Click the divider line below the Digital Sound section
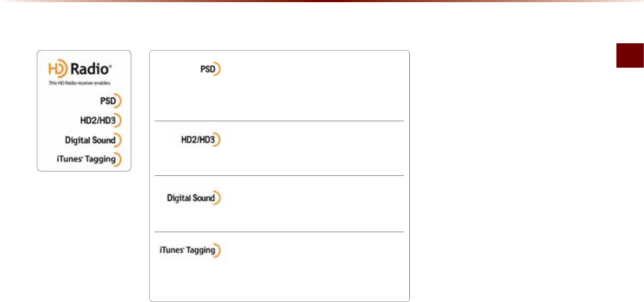The width and height of the screenshot is (644, 302). pyautogui.click(x=279, y=232)
